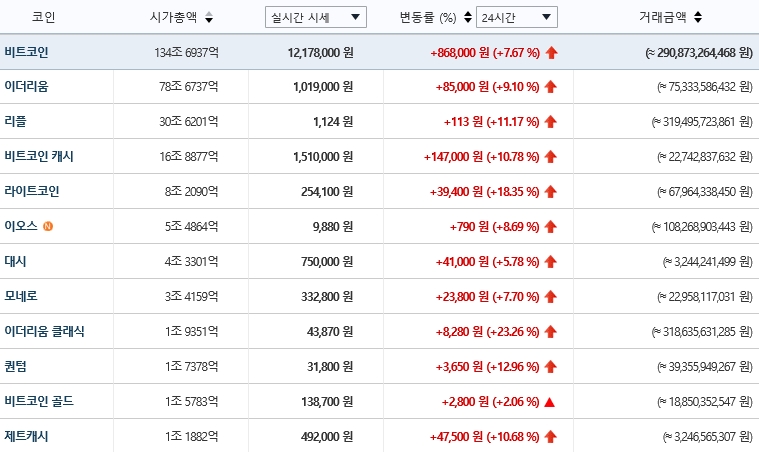Click the up arrow in 제트캐시 row
759x452 pixels.
[550, 437]
